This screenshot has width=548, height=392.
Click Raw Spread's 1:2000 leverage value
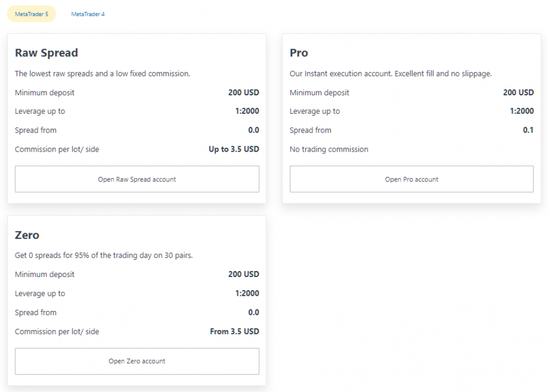247,111
